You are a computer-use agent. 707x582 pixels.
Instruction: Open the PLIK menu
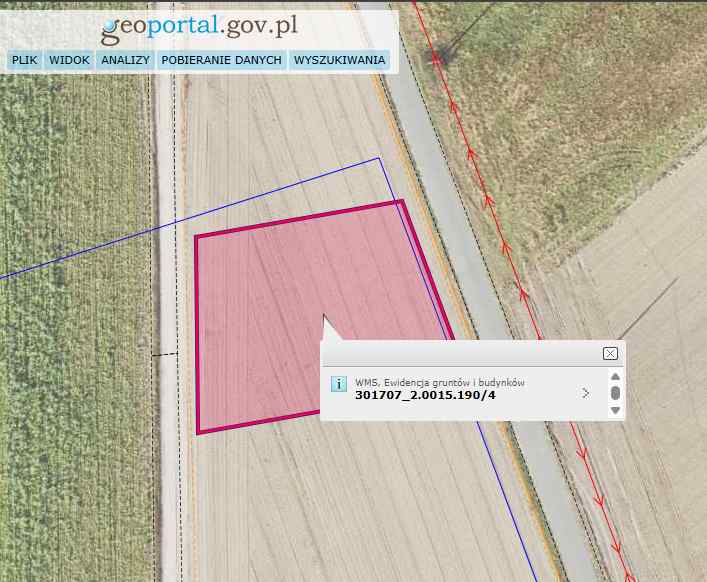pyautogui.click(x=24, y=60)
